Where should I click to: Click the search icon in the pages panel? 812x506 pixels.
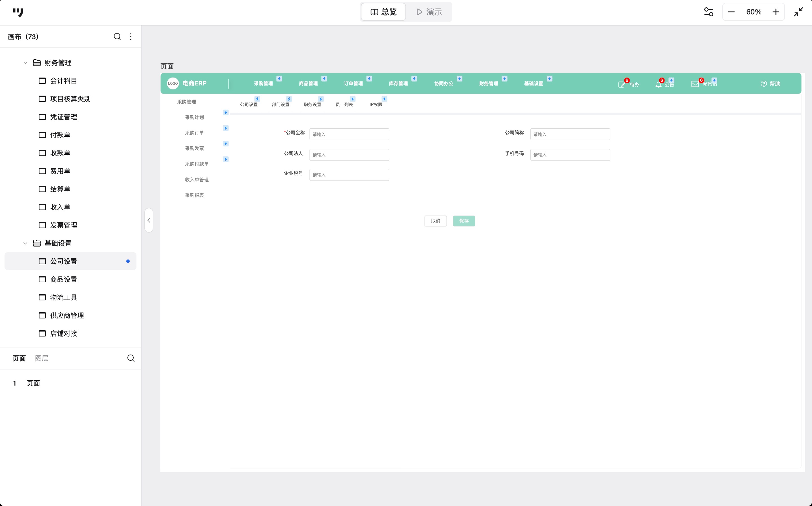tap(131, 358)
